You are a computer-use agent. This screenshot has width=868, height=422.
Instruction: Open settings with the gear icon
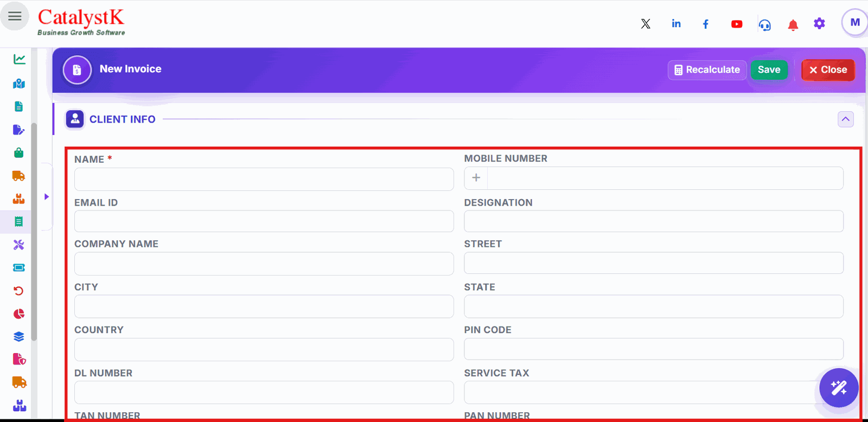(x=819, y=23)
